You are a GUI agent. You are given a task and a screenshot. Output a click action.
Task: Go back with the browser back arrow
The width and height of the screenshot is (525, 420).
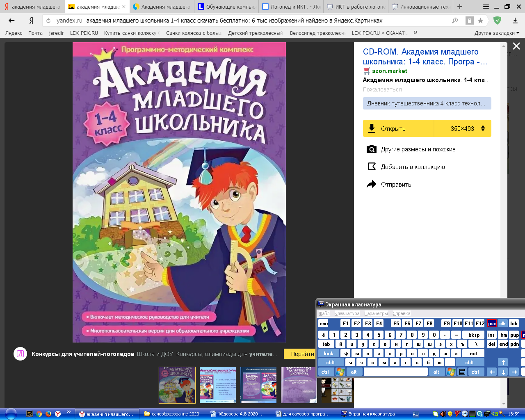[11, 21]
